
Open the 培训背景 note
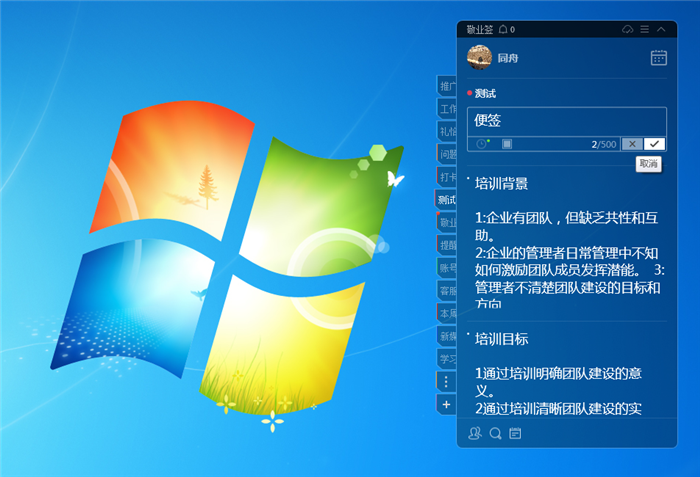click(501, 184)
